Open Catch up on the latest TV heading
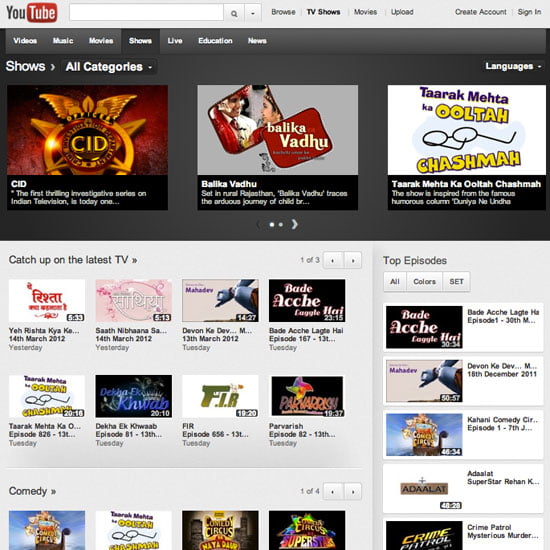 (73, 260)
